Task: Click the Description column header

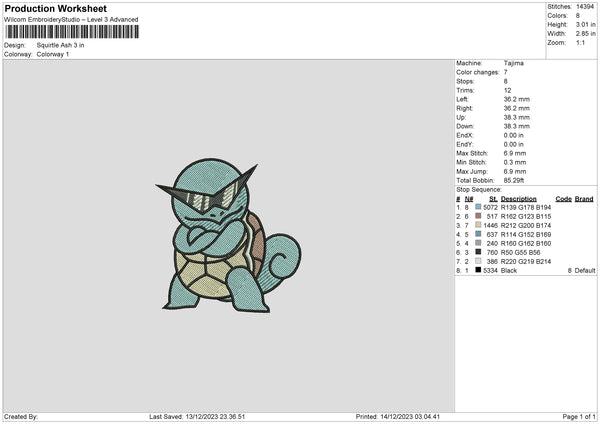Action: [x=519, y=198]
